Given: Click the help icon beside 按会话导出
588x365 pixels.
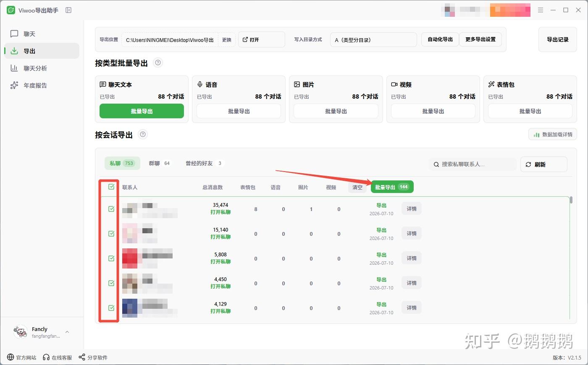Looking at the screenshot, I should pos(143,135).
